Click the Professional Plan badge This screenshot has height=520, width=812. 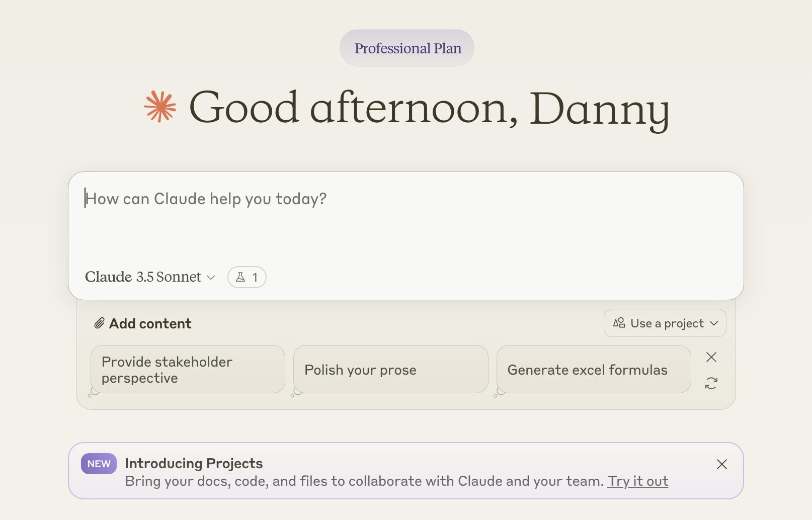(407, 48)
